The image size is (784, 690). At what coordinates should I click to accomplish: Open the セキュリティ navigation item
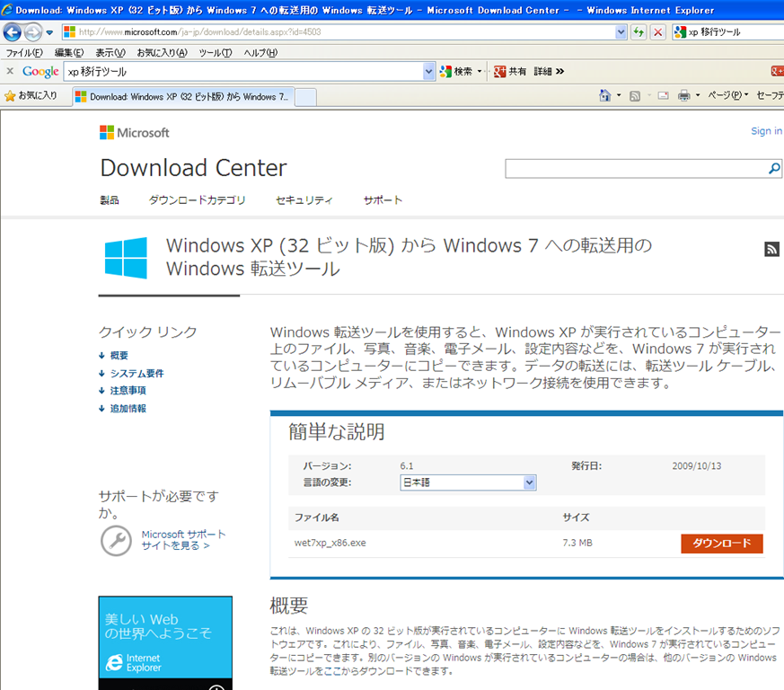(x=304, y=200)
